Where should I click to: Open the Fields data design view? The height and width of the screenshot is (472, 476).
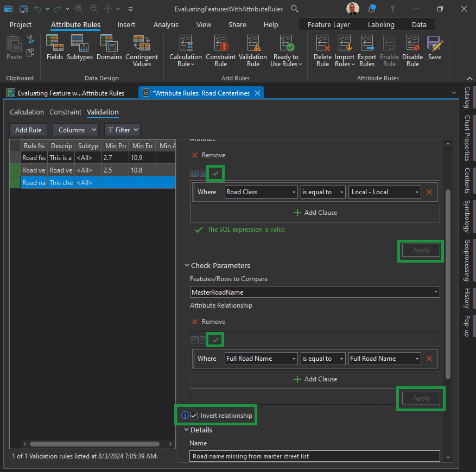[54, 47]
